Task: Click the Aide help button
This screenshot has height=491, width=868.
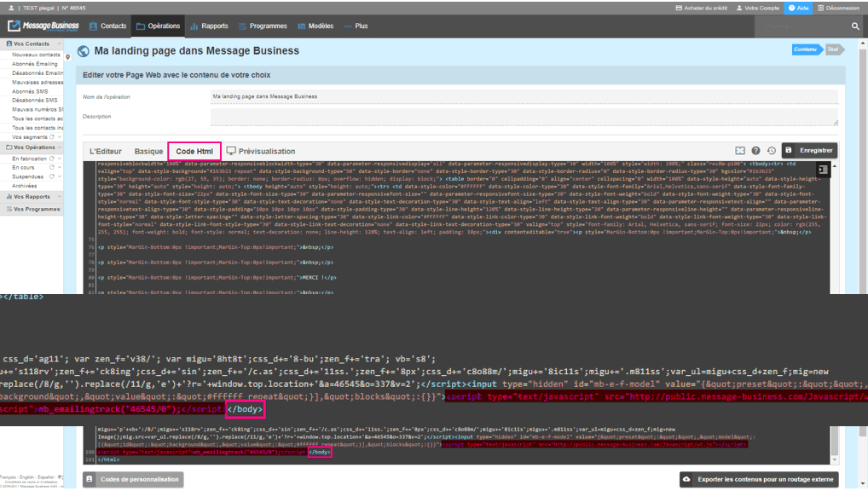Action: 798,8
